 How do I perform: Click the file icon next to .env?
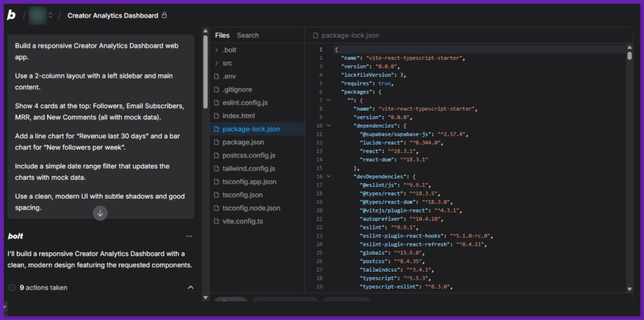(x=216, y=76)
